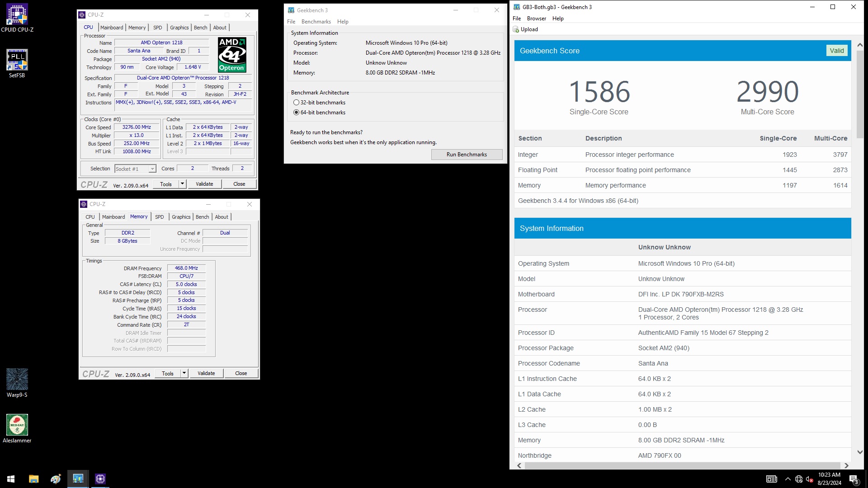Click the Motherboard DFI Inc. row

683,294
